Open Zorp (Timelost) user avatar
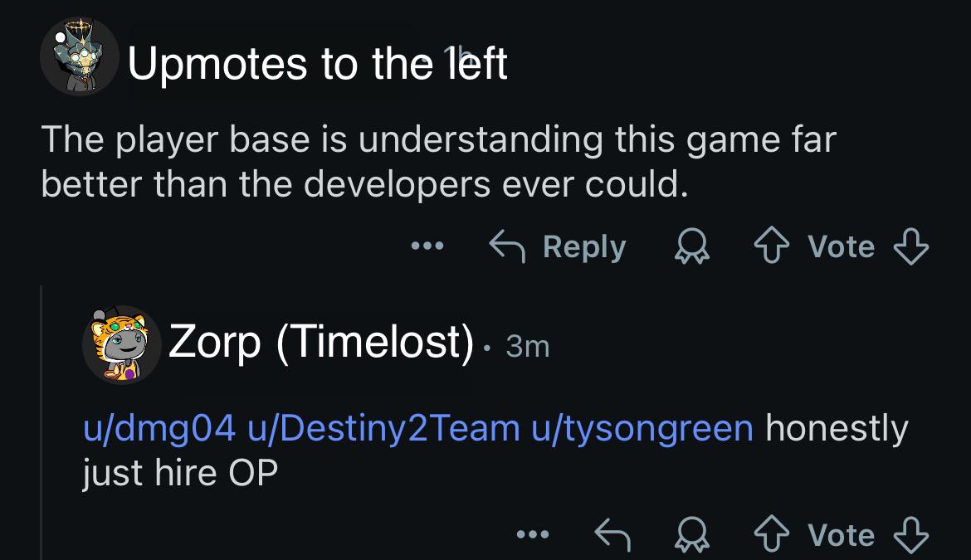 pyautogui.click(x=121, y=344)
